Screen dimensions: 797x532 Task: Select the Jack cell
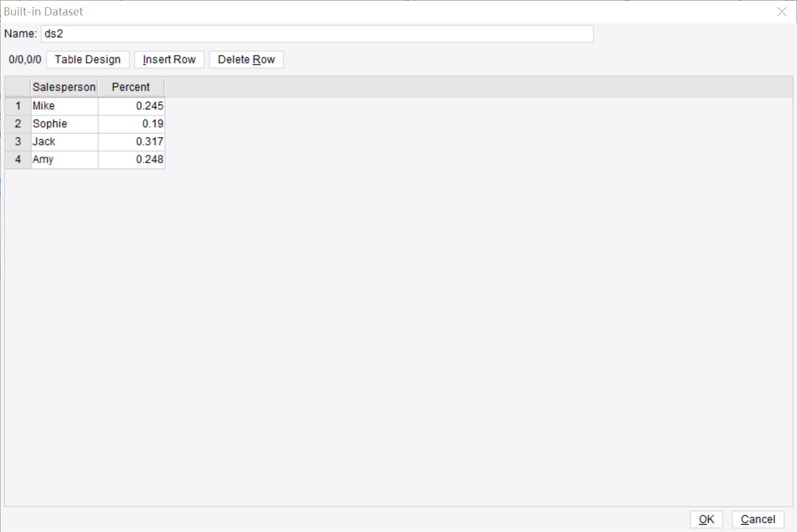point(64,142)
